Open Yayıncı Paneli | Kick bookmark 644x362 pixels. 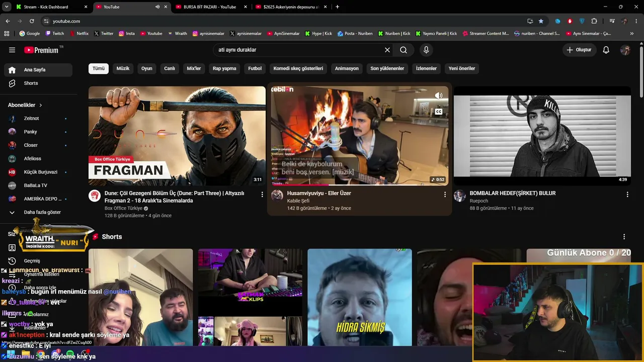pos(436,34)
